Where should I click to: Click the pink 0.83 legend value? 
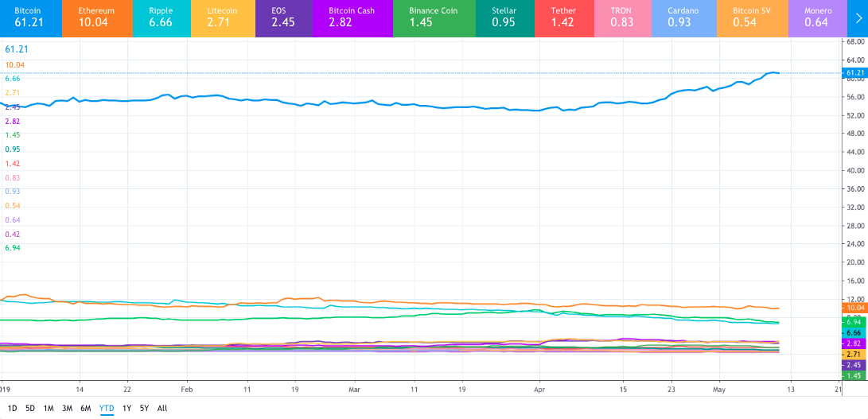coord(12,177)
